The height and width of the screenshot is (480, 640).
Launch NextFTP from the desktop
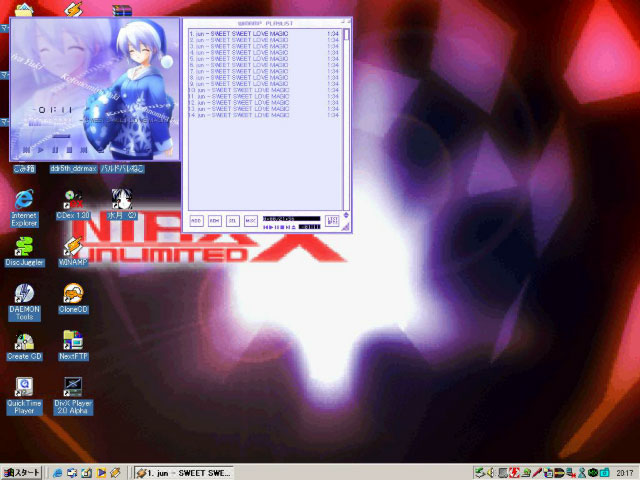tap(73, 341)
